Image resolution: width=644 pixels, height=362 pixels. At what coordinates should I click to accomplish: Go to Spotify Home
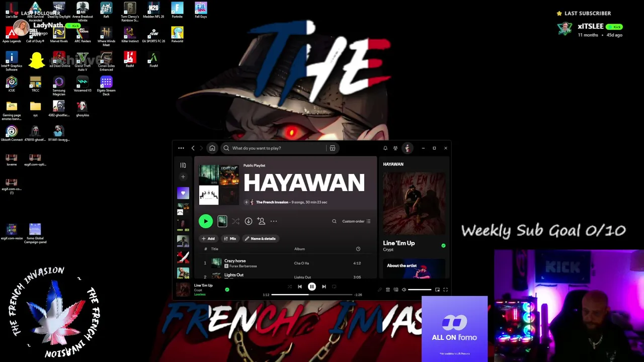pos(212,148)
